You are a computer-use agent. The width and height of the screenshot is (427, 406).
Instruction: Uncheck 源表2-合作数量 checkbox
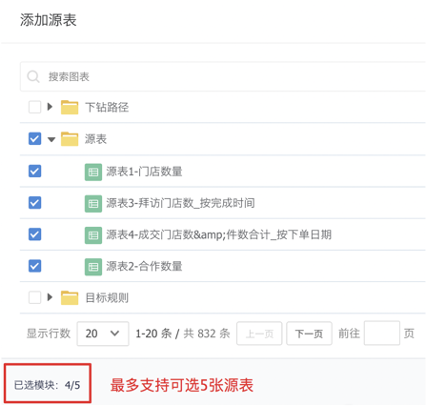pyautogui.click(x=35, y=266)
